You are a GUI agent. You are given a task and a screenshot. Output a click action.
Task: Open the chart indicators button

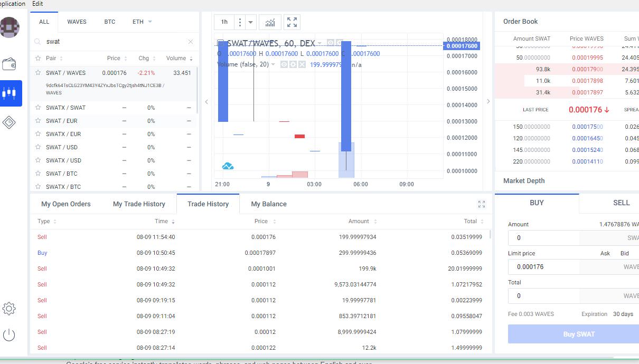(270, 22)
